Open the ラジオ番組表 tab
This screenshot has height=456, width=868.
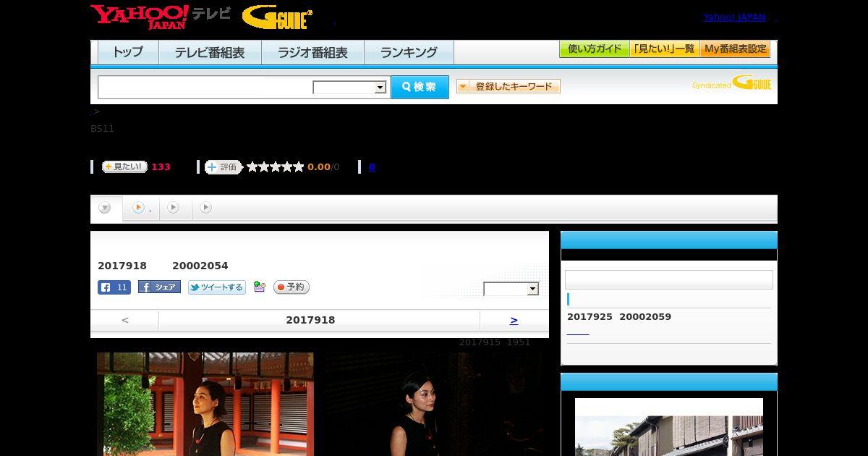[x=312, y=52]
